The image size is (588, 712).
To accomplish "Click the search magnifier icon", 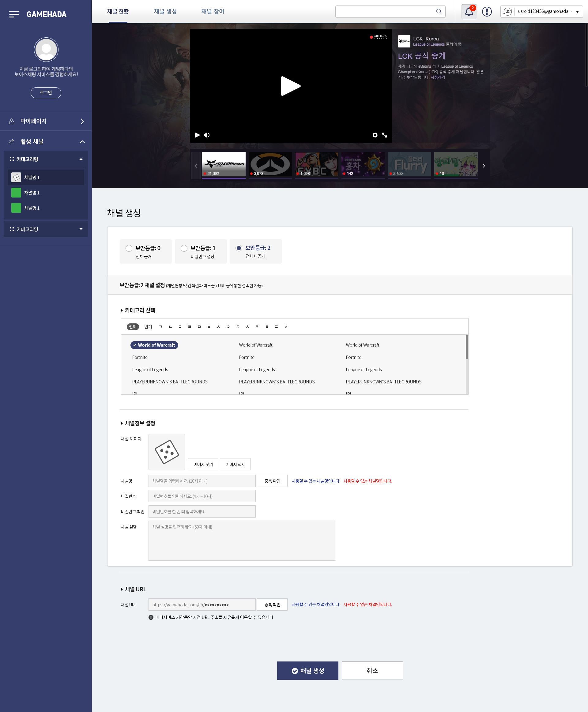I will point(439,12).
